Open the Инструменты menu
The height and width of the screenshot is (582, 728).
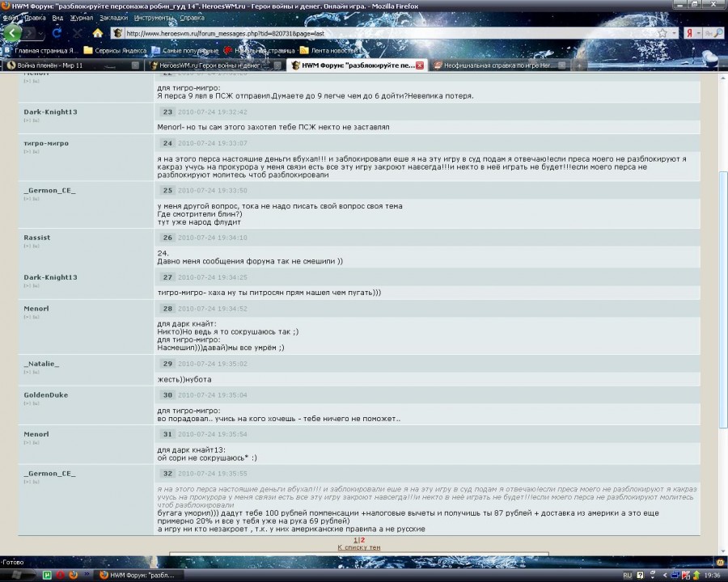click(153, 18)
